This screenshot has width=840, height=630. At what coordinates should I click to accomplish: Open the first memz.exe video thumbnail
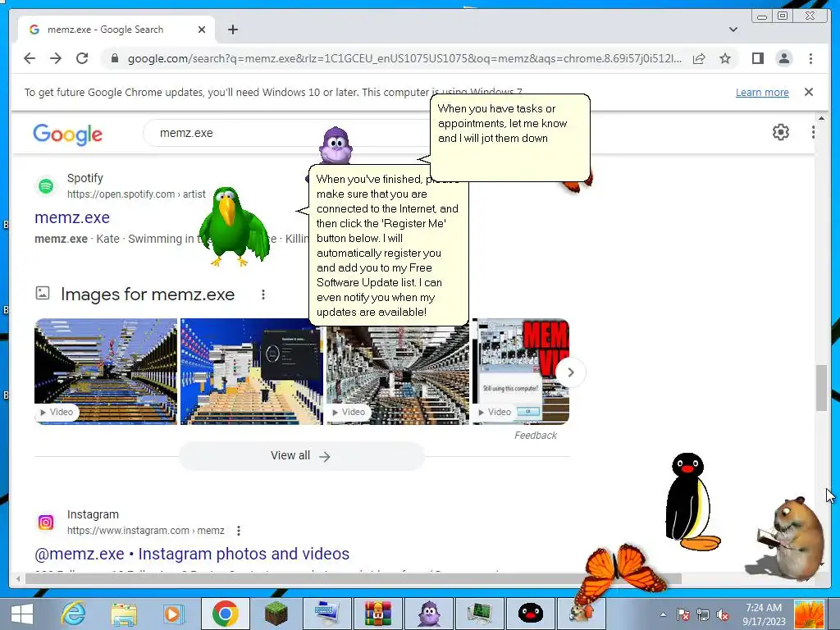(x=106, y=372)
